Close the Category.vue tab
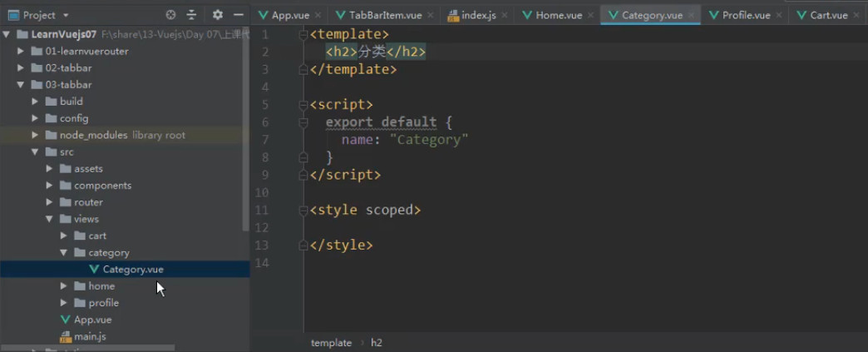Viewport: 868px width, 352px height. pyautogui.click(x=692, y=16)
